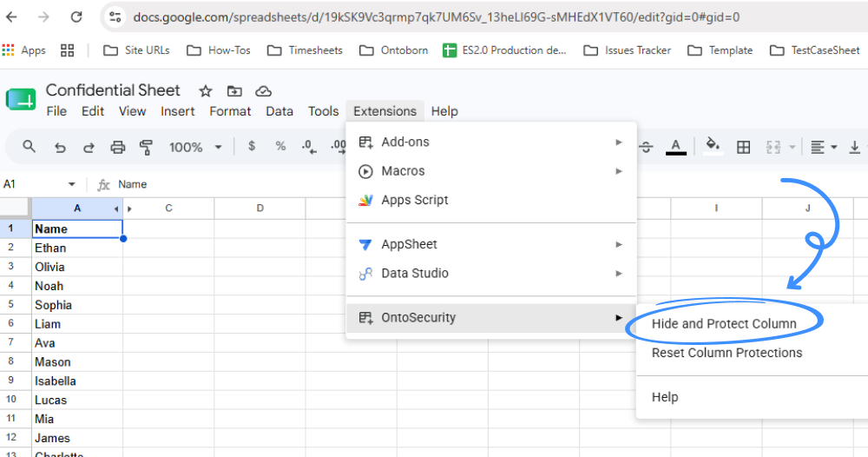Expand AppSheet submenu

(491, 244)
